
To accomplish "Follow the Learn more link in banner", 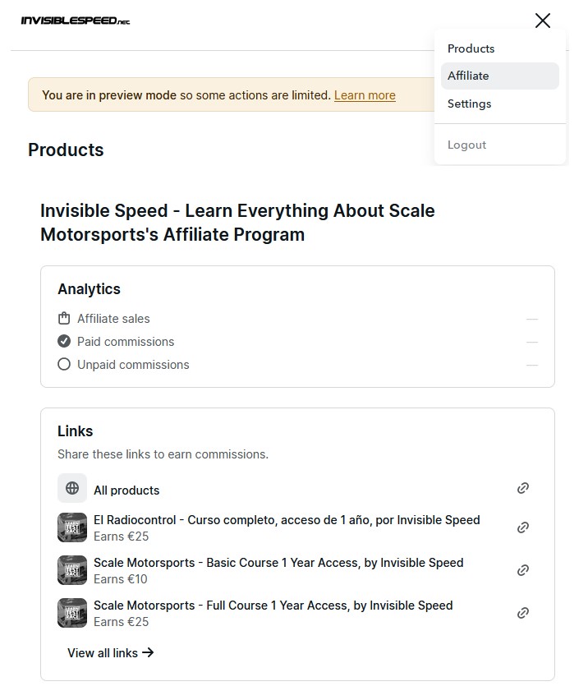I will [x=365, y=95].
